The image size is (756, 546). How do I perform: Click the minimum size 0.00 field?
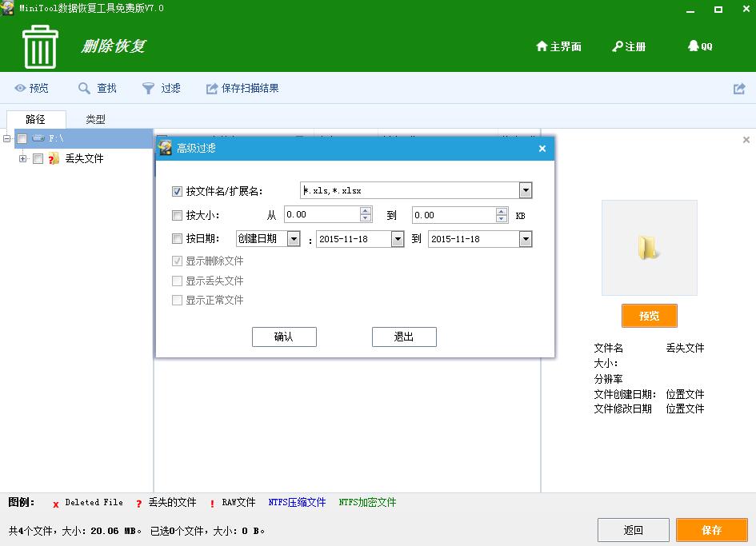point(322,214)
